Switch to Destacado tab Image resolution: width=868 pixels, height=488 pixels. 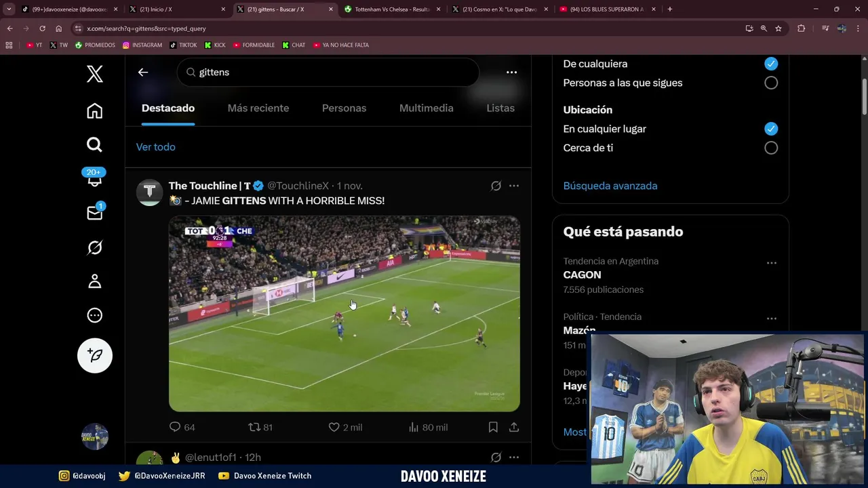coord(168,108)
